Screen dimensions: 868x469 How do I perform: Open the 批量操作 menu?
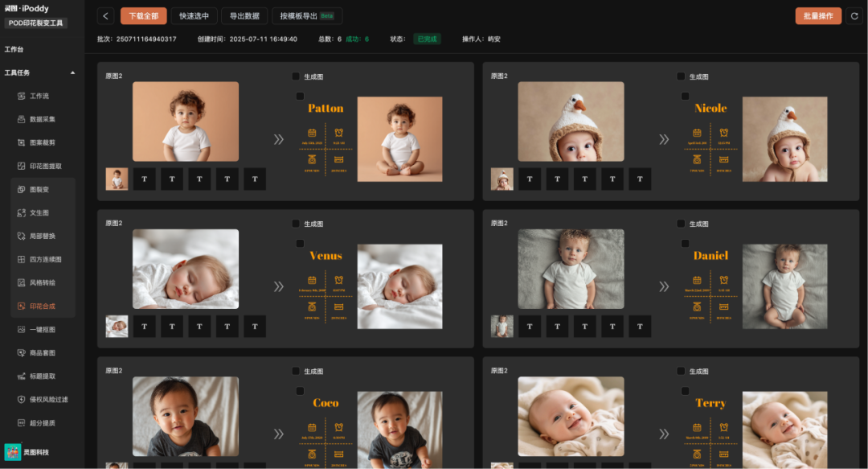pyautogui.click(x=818, y=16)
